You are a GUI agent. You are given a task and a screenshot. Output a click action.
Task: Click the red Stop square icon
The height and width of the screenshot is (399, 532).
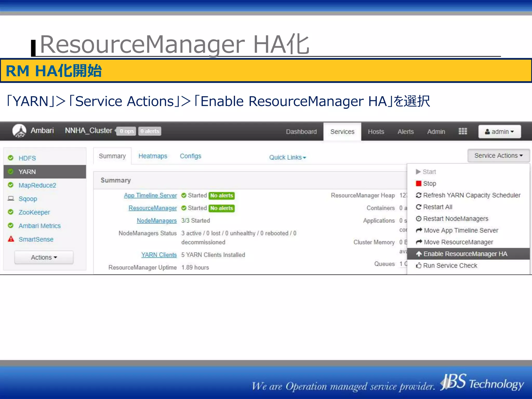[x=418, y=183]
